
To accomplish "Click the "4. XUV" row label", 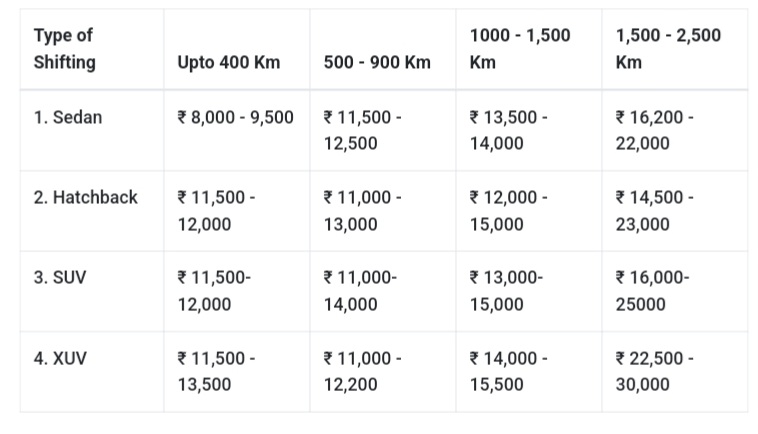I will (x=60, y=357).
